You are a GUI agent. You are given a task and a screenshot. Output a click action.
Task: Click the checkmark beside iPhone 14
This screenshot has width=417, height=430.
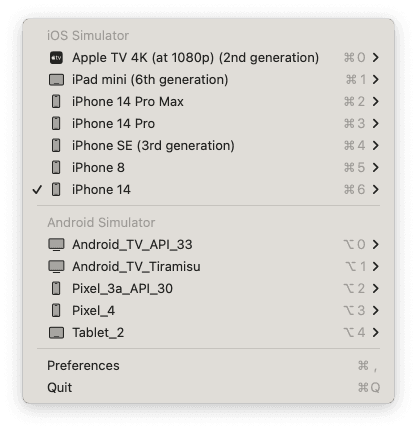point(37,190)
